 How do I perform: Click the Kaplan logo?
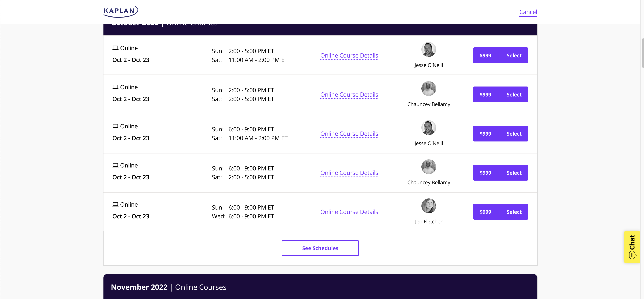click(x=120, y=11)
